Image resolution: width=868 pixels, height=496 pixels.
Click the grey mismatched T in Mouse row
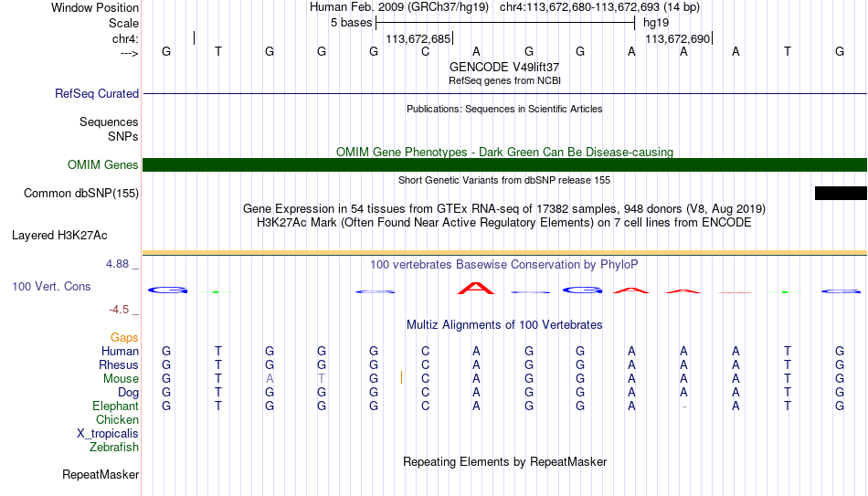click(x=322, y=379)
